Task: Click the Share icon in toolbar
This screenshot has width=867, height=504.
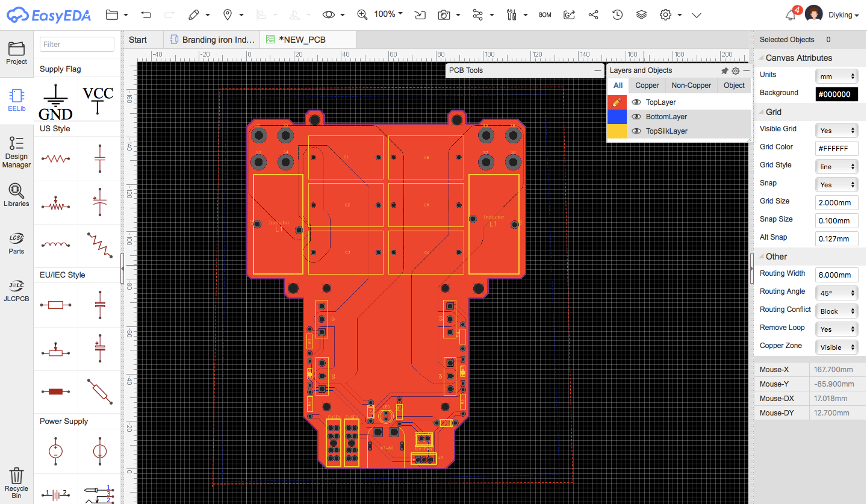Action: pos(593,14)
